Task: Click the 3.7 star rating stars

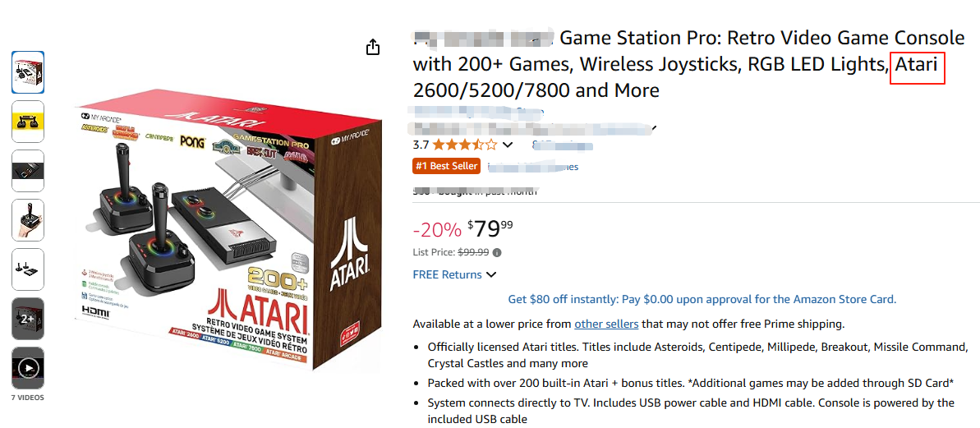Action: pyautogui.click(x=465, y=145)
